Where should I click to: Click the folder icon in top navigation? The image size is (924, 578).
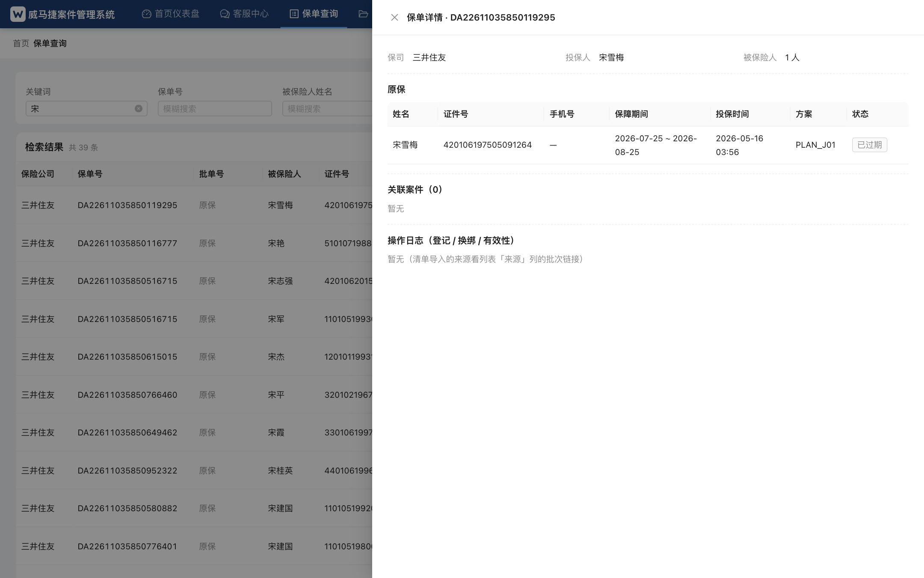363,14
